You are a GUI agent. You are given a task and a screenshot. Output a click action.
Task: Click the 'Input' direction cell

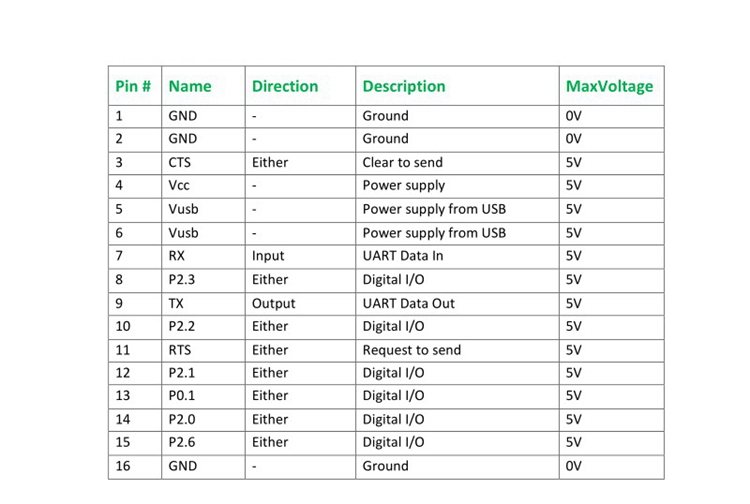point(268,256)
